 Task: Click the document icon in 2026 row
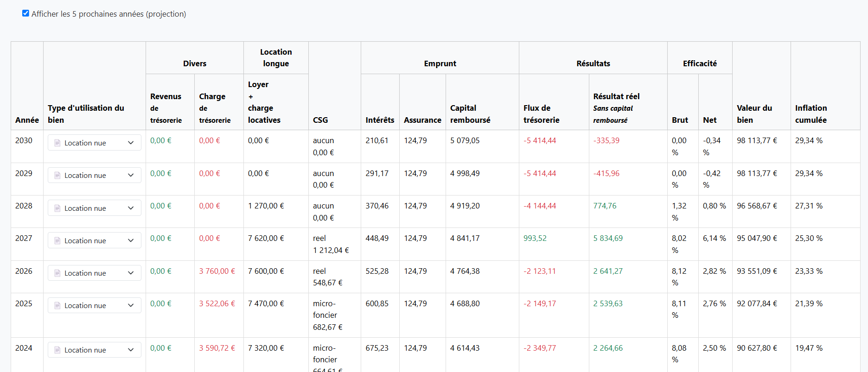pos(57,273)
